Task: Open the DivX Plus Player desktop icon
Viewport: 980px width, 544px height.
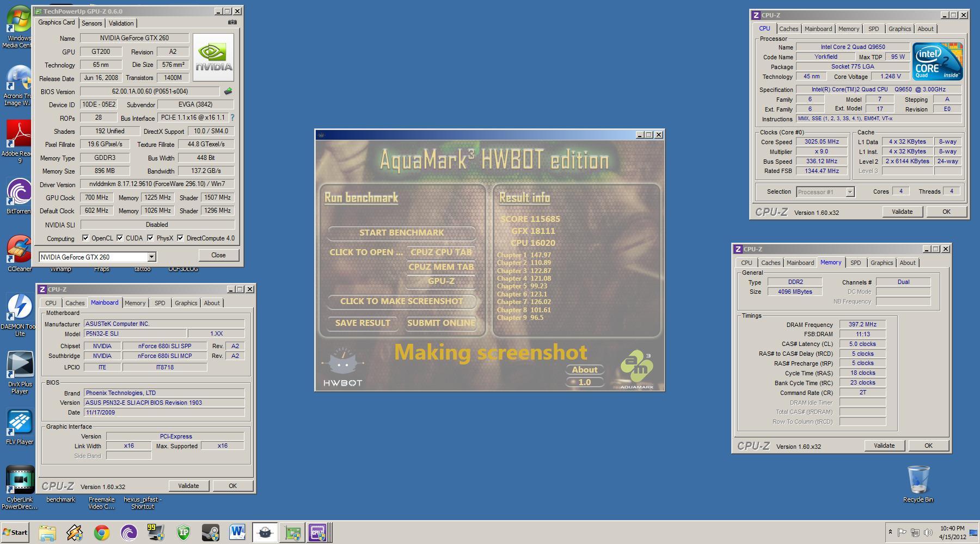Action: click(x=19, y=373)
